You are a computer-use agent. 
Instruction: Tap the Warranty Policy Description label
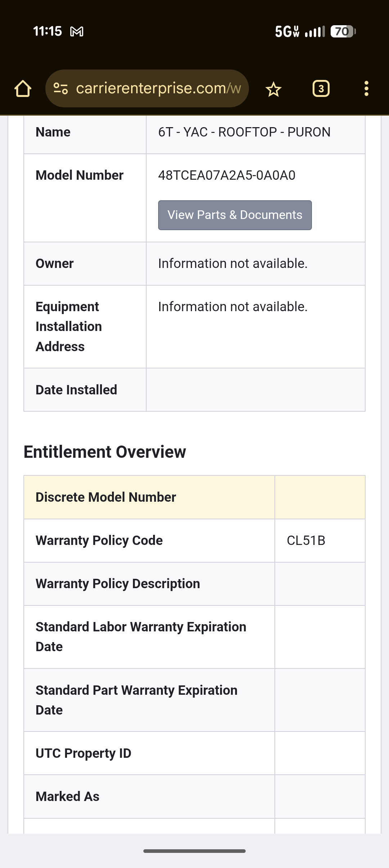pos(118,584)
